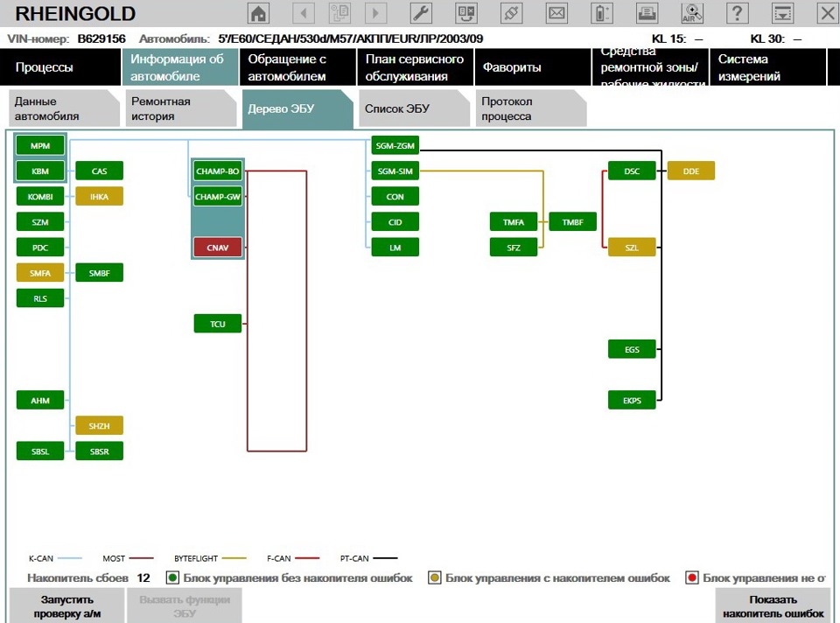
Task: Open the envelope message icon
Action: [556, 13]
